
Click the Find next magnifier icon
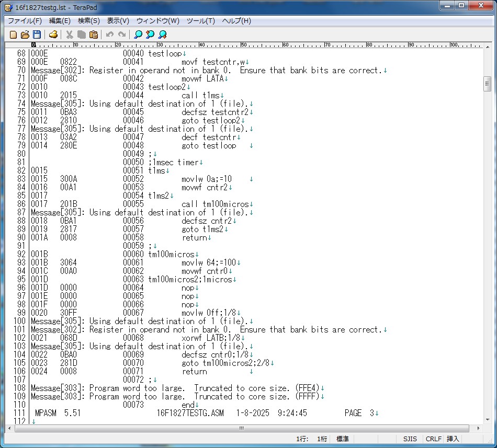(162, 35)
